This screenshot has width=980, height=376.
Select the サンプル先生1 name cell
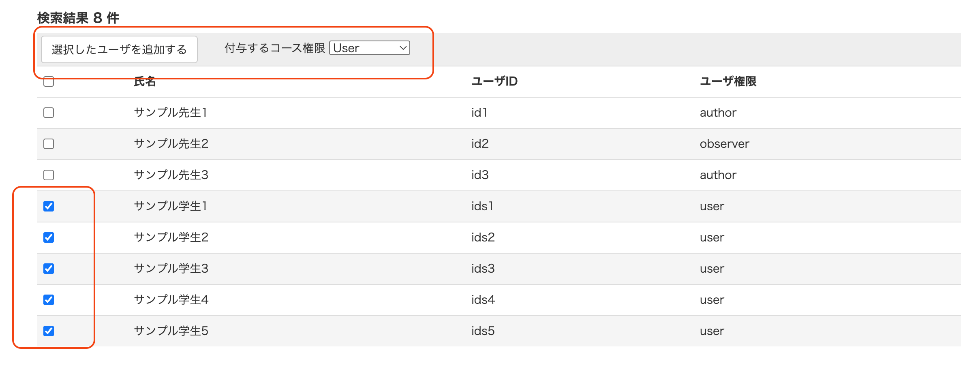[171, 113]
